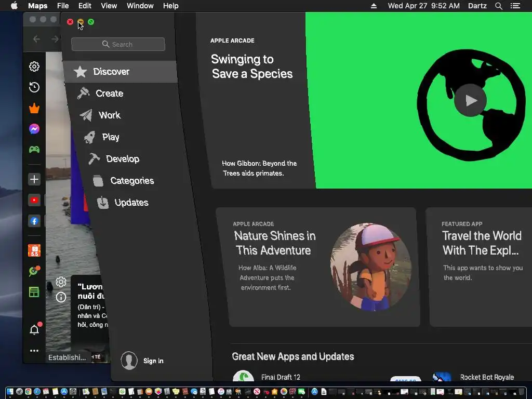Open the Help menu

tap(170, 6)
